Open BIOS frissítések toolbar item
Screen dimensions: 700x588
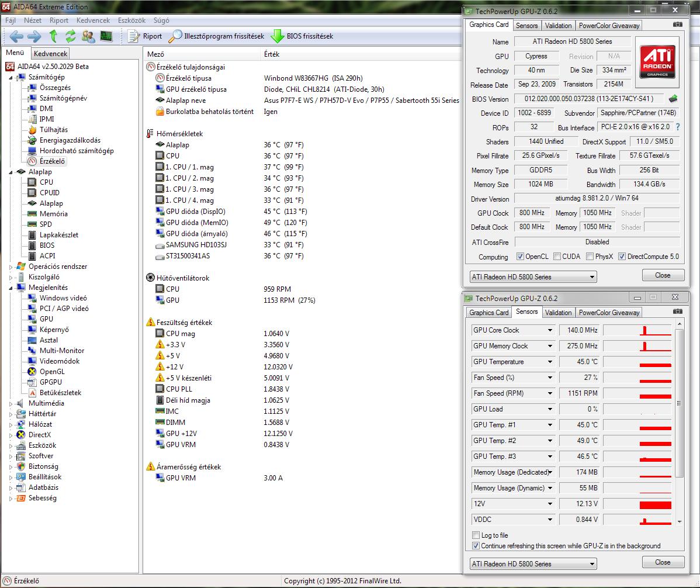[302, 36]
